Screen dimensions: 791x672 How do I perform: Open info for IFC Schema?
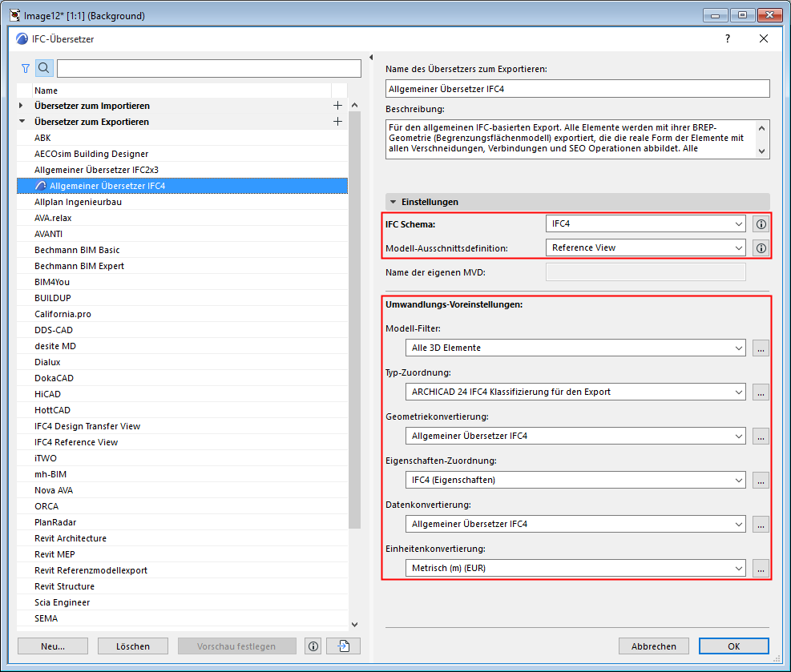(761, 225)
